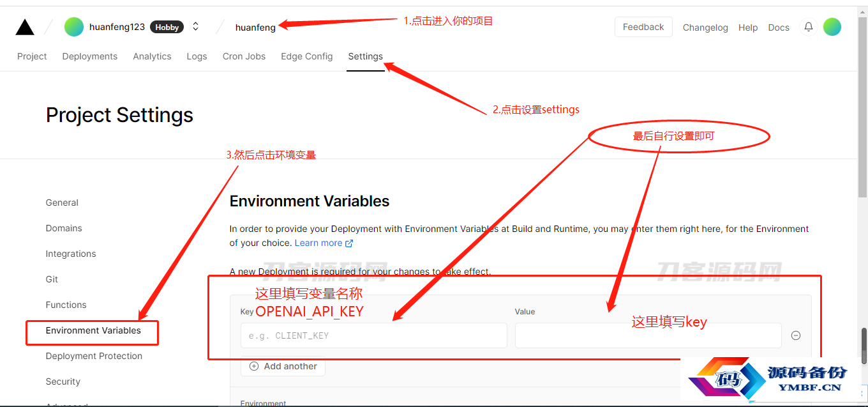Click the huanfeng project breadcrumb
Viewport: 868px width, 407px height.
pos(255,27)
